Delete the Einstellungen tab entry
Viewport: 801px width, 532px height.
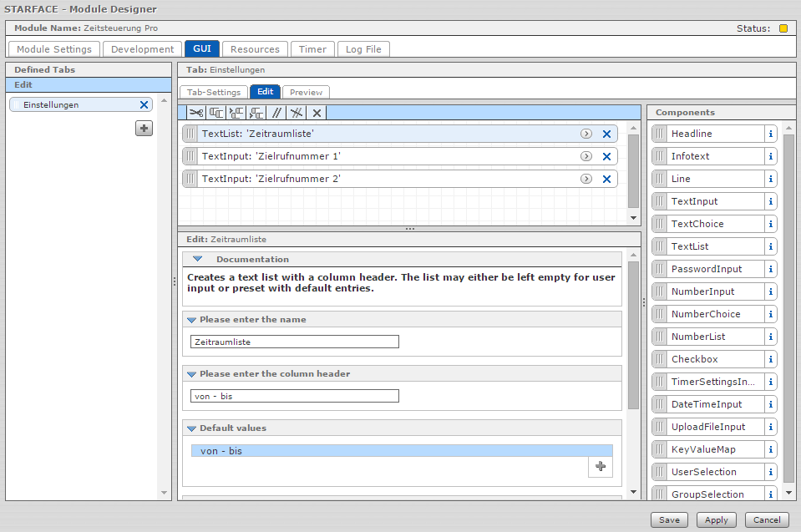(144, 104)
